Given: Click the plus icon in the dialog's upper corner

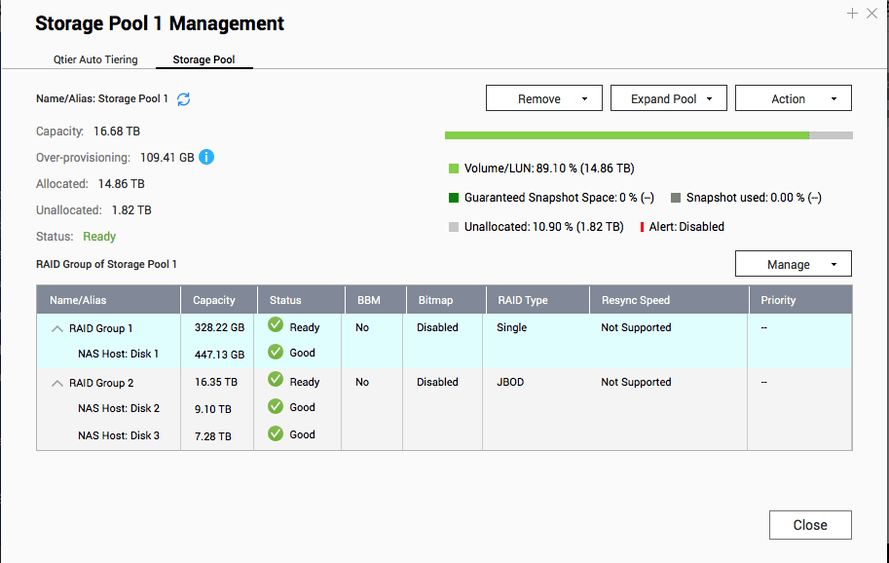Looking at the screenshot, I should click(x=852, y=13).
